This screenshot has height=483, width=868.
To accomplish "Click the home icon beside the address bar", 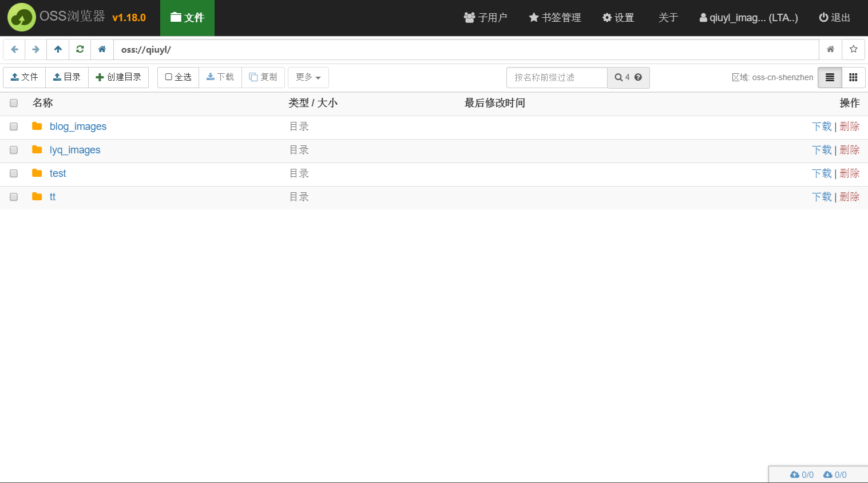I will point(102,49).
